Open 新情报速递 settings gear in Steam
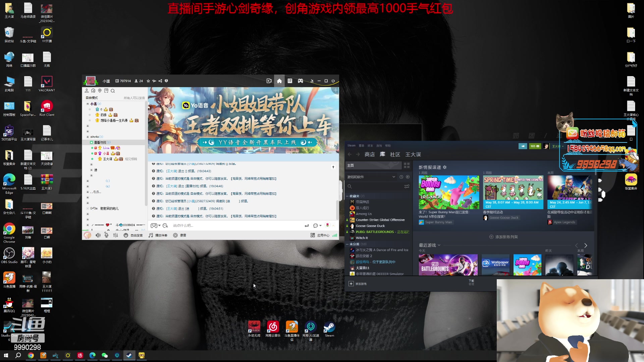 [445, 167]
